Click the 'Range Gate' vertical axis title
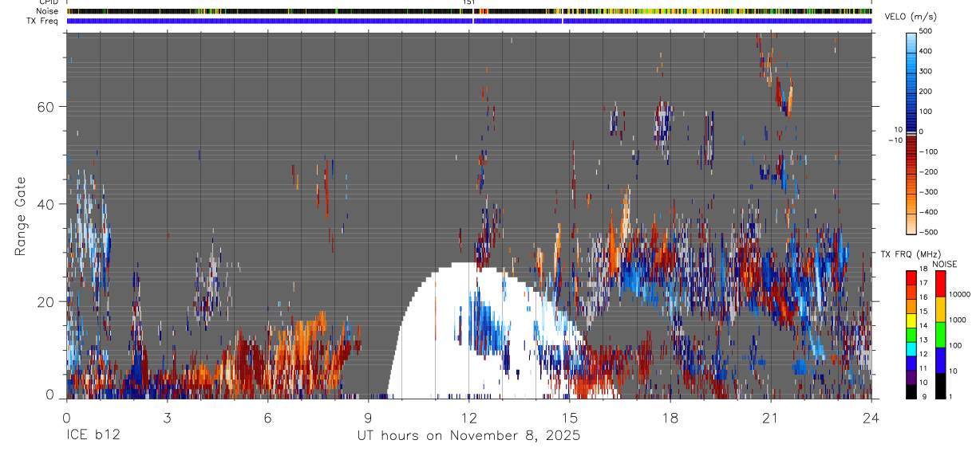 (x=20, y=217)
